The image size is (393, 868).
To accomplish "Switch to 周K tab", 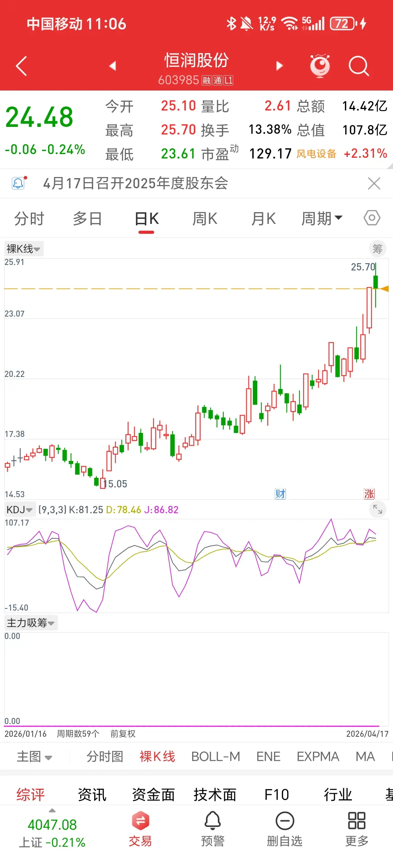I will [205, 218].
